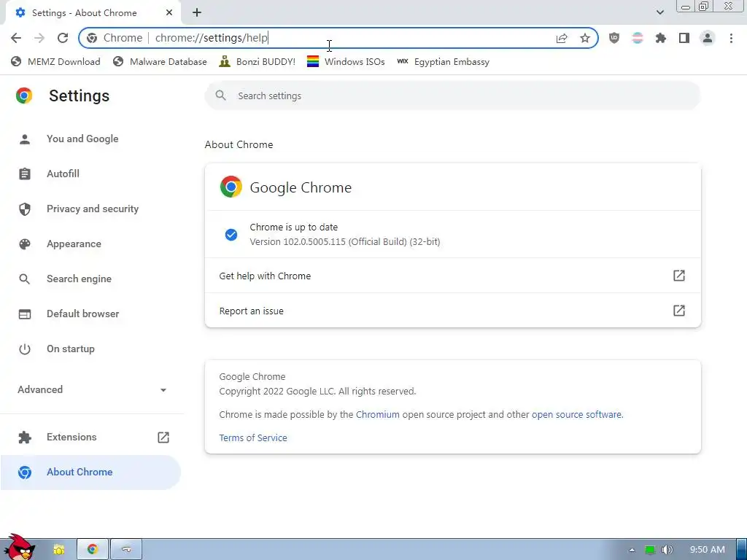Open the uBlock Origin shield extension
The height and width of the screenshot is (560, 747).
tap(614, 38)
